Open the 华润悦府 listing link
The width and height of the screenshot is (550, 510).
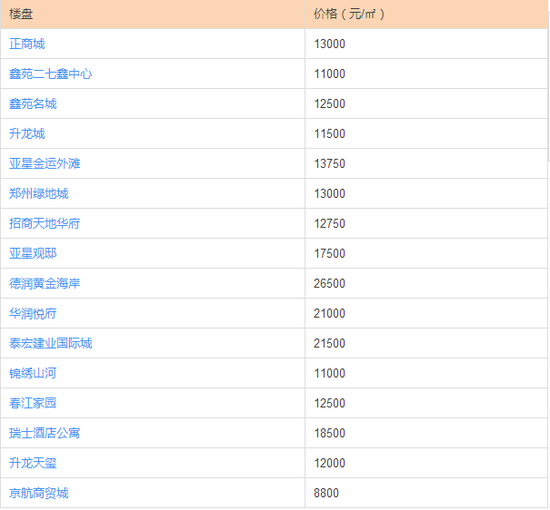point(33,314)
